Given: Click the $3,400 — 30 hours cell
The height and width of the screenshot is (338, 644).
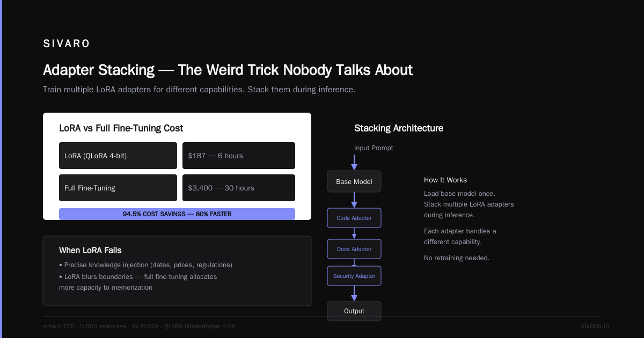Looking at the screenshot, I should coord(239,188).
